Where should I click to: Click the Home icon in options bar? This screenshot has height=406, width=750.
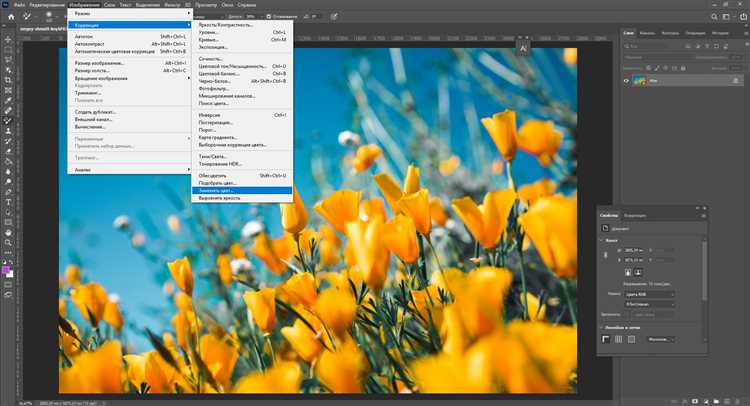coord(11,16)
